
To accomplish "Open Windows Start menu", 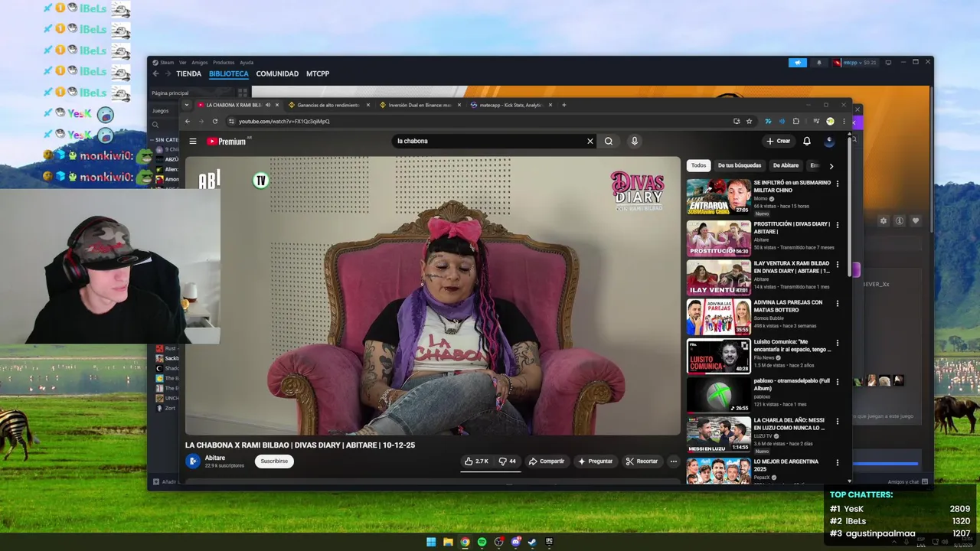I will point(431,542).
